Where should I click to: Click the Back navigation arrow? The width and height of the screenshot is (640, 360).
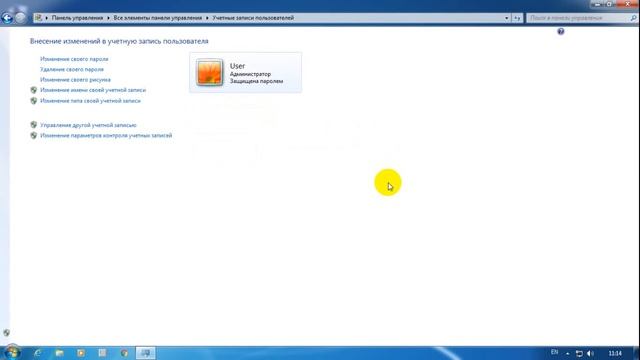coord(7,18)
